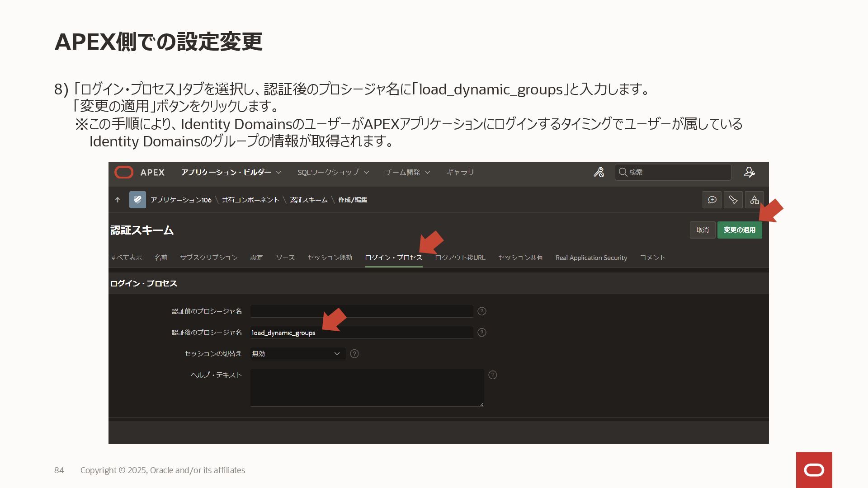Show help for ヘルプ・テキスト

(493, 375)
